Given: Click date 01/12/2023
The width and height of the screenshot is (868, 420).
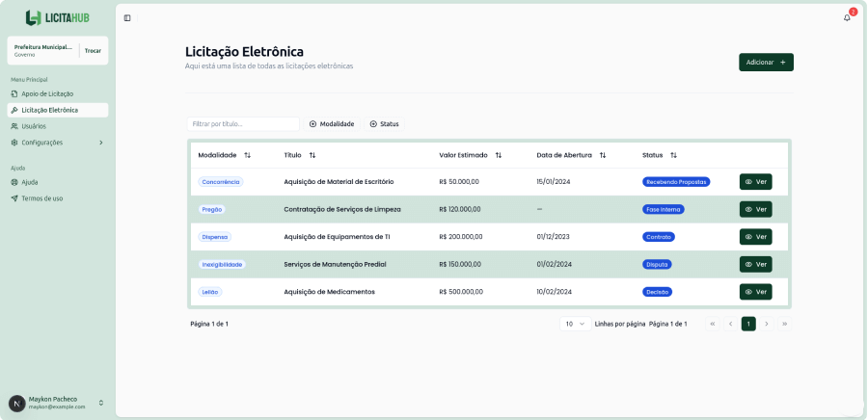Looking at the screenshot, I should tap(553, 237).
